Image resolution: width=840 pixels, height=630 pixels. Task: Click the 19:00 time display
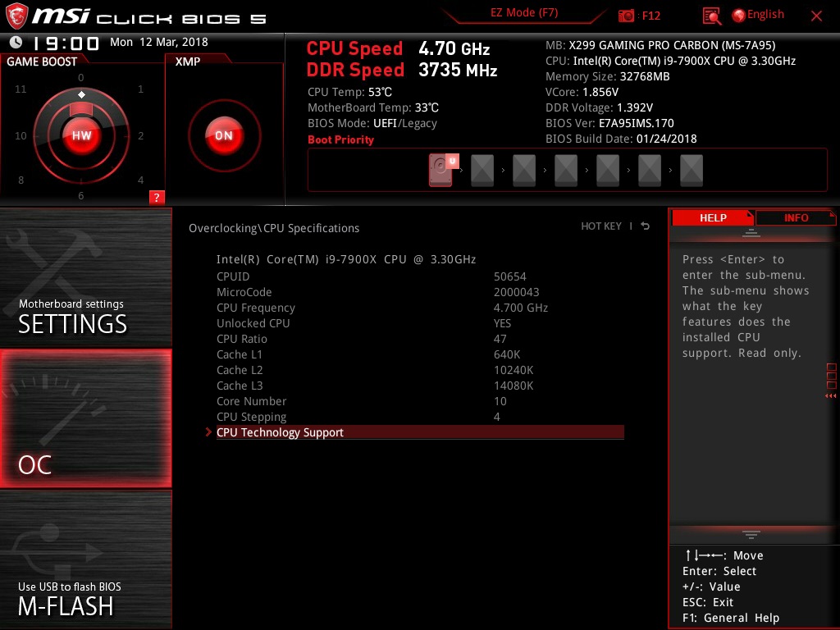tap(66, 43)
